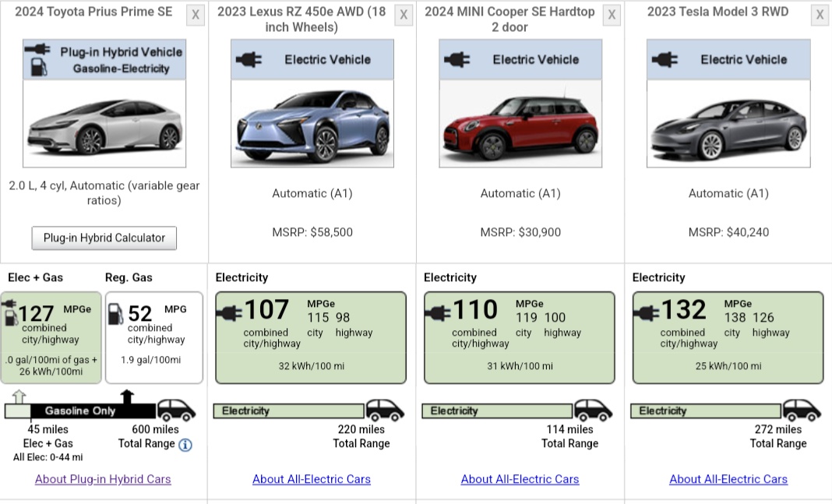Click the Total Range info icon for Prius
This screenshot has width=832, height=504.
[x=185, y=445]
